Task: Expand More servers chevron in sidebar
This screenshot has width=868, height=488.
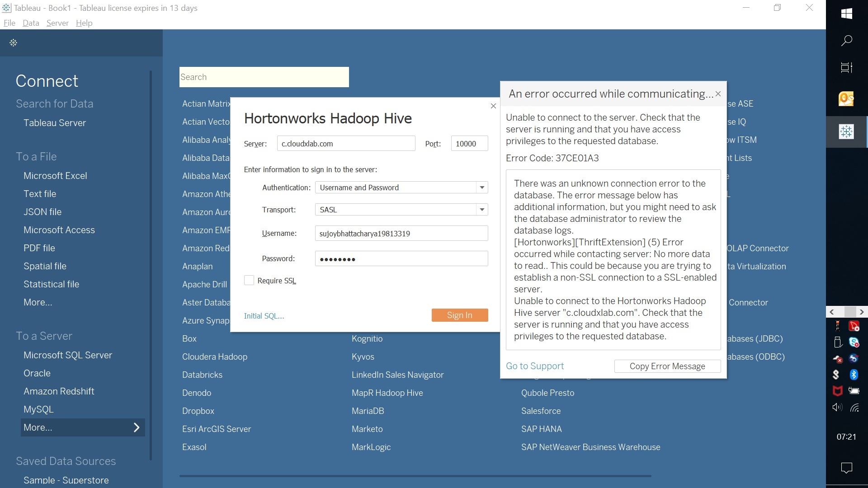Action: [137, 427]
